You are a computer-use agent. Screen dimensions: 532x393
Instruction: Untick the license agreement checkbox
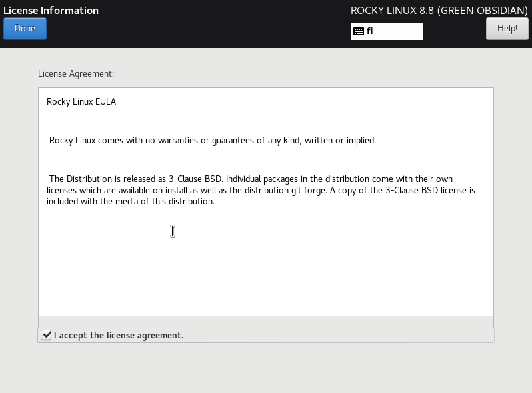tap(46, 335)
